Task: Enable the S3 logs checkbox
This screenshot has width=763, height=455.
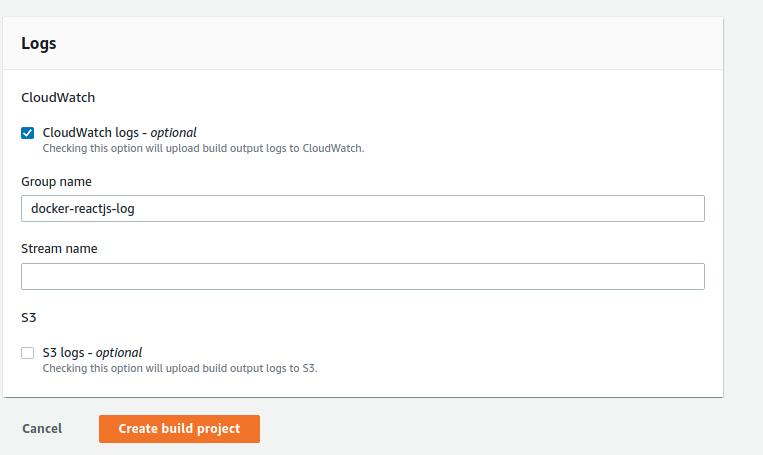Action: pyautogui.click(x=28, y=353)
